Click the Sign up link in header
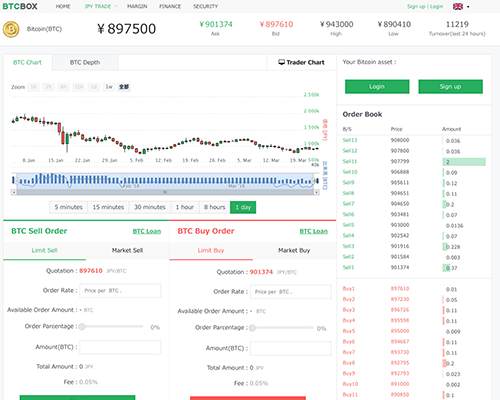 [416, 6]
